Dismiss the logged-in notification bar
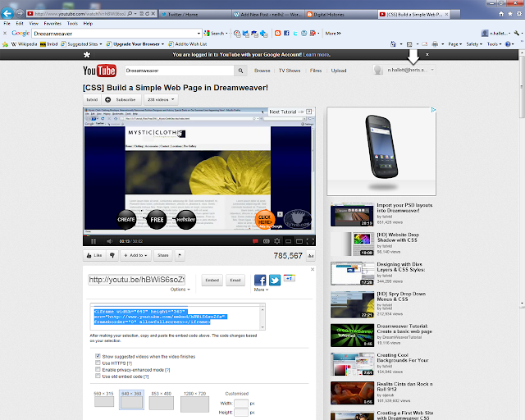This screenshot has height=420, width=525. tap(427, 54)
